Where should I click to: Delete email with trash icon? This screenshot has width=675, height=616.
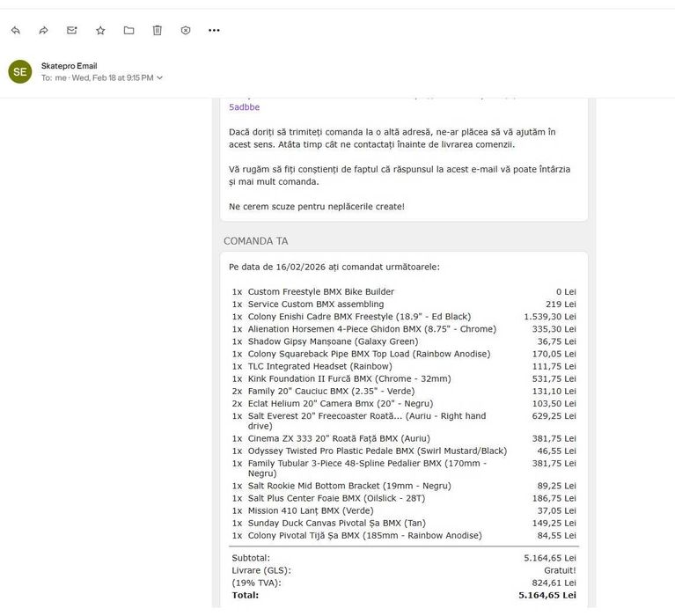click(x=158, y=30)
